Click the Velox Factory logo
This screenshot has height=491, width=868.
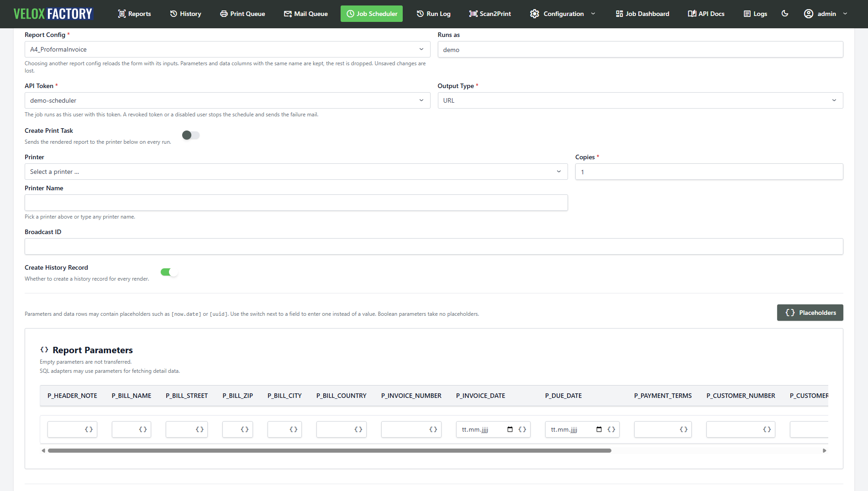(53, 14)
